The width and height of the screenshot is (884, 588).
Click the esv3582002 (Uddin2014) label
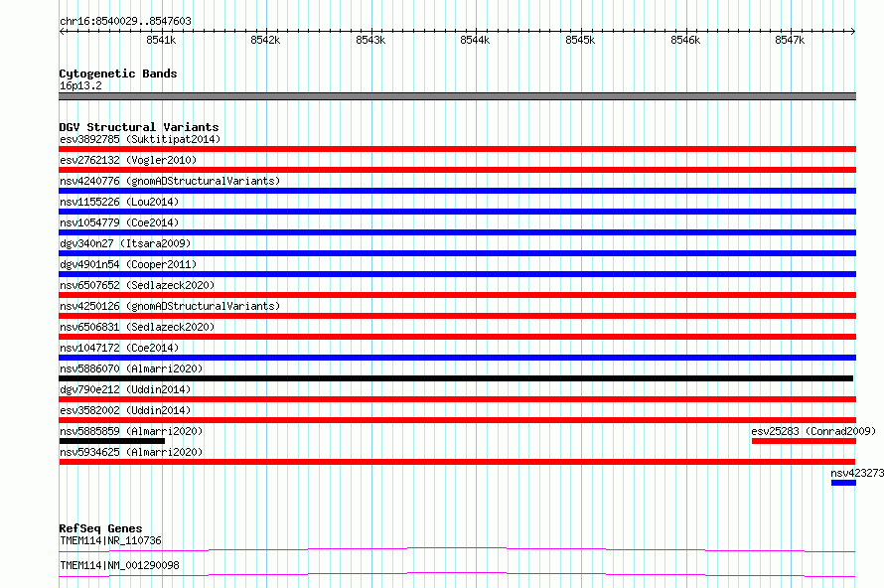point(125,410)
